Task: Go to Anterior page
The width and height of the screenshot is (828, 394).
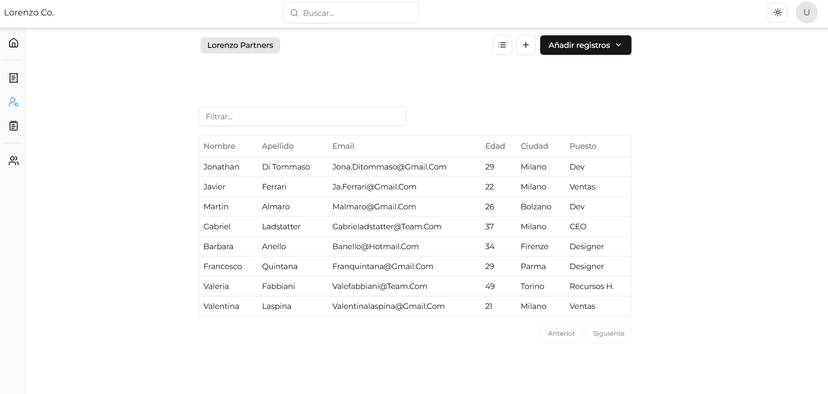Action: (561, 333)
